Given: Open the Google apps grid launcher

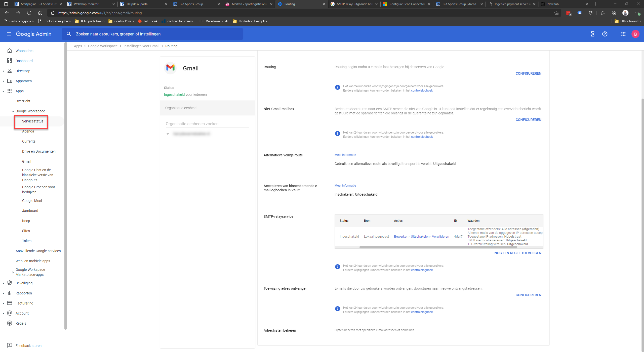Looking at the screenshot, I should click(623, 34).
